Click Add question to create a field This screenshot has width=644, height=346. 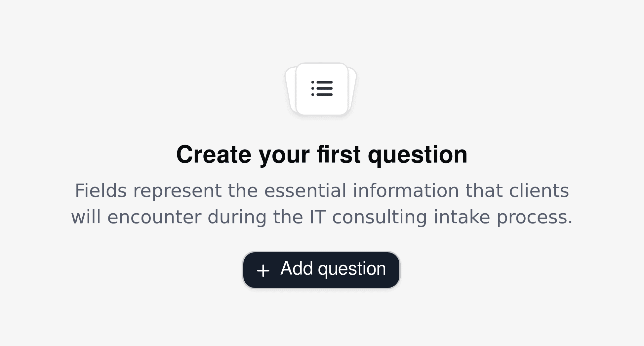coord(321,269)
